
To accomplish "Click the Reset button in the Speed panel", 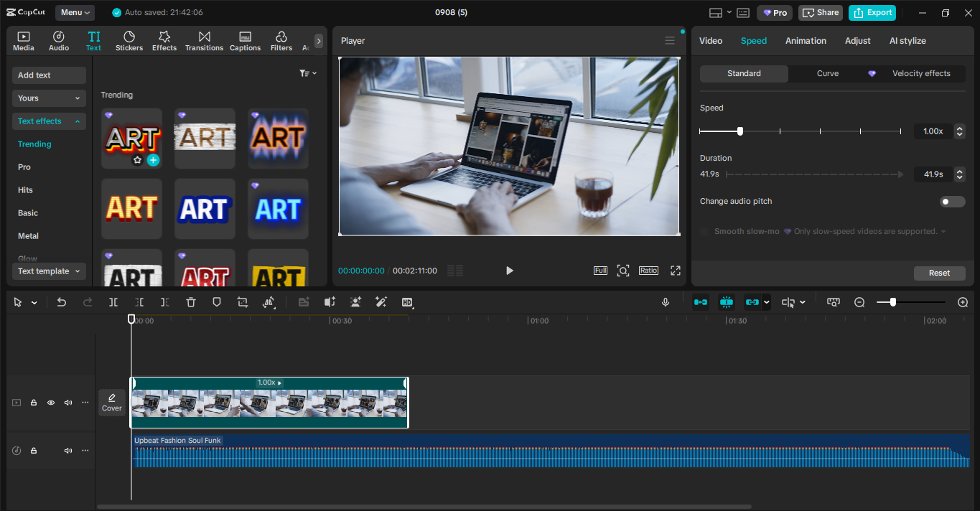I will [x=939, y=273].
